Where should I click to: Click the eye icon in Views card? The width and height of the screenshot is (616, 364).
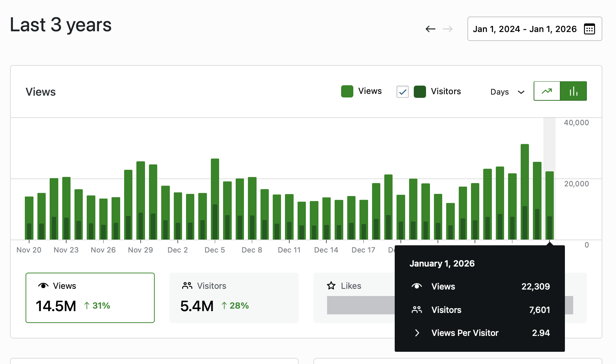43,286
